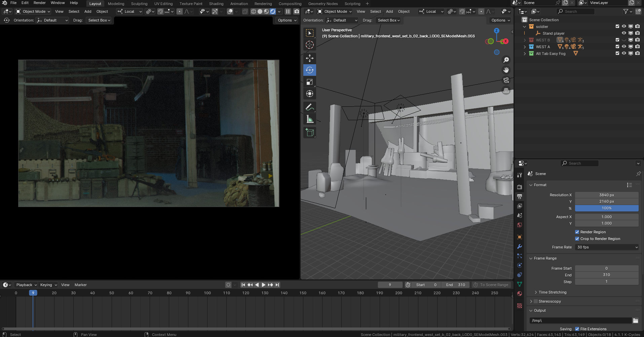This screenshot has width=644, height=337.
Task: Click the zoom magnifier viewport icon
Action: [506, 60]
